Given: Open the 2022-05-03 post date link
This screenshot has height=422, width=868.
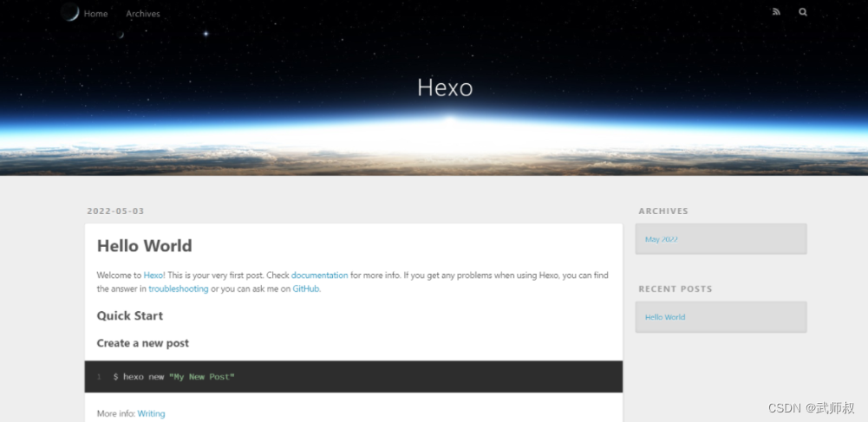Looking at the screenshot, I should tap(115, 211).
